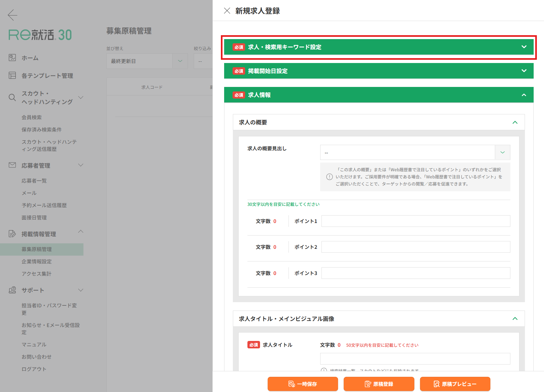Click the ポイント1 input field
The image size is (544, 392).
(x=416, y=221)
